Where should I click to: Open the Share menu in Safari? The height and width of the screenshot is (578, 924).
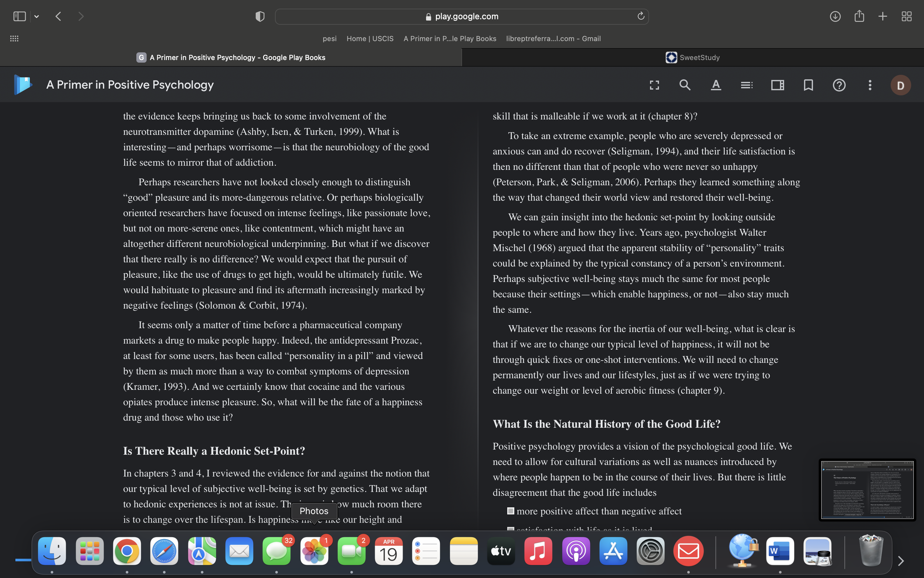coord(859,16)
